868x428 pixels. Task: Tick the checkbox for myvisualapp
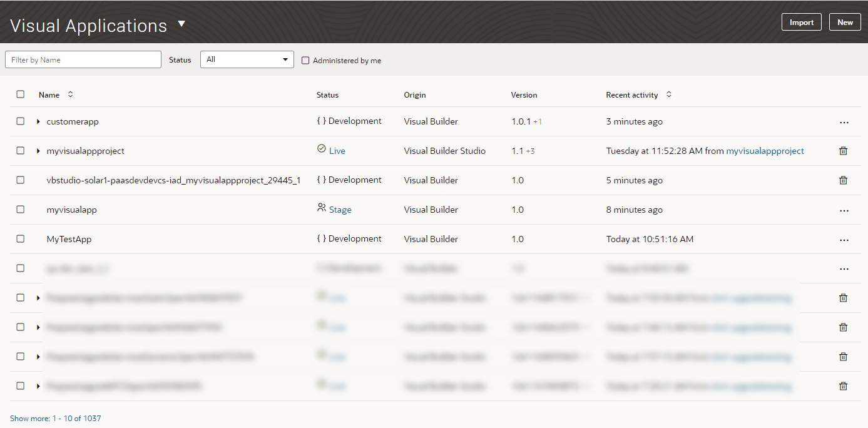(21, 210)
